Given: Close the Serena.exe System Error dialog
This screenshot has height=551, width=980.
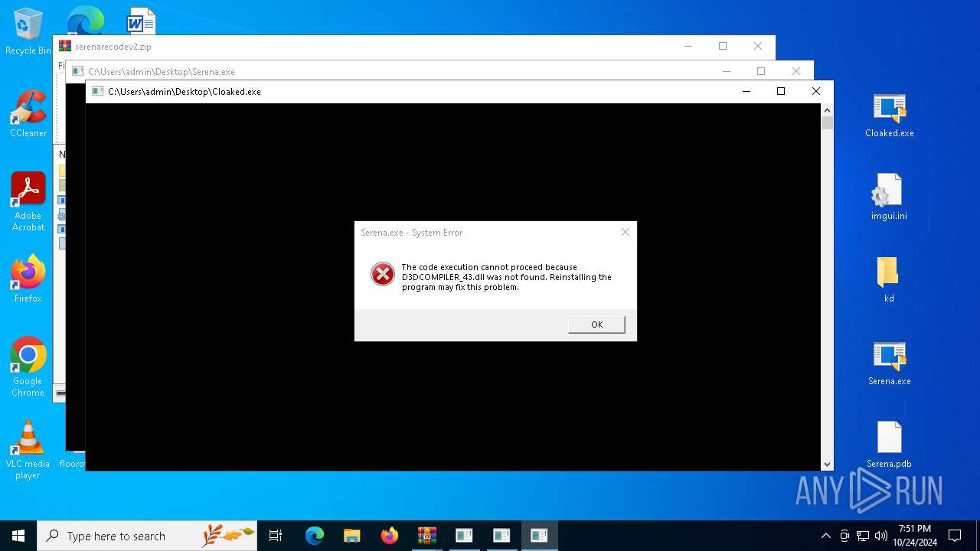Looking at the screenshot, I should (x=626, y=232).
